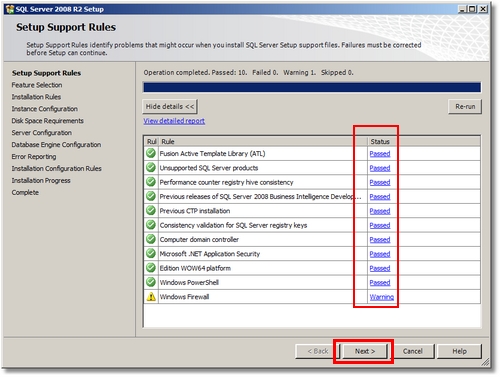Open Passed status for Fusion Active Template Library
This screenshot has height=377, width=500.
pyautogui.click(x=380, y=154)
